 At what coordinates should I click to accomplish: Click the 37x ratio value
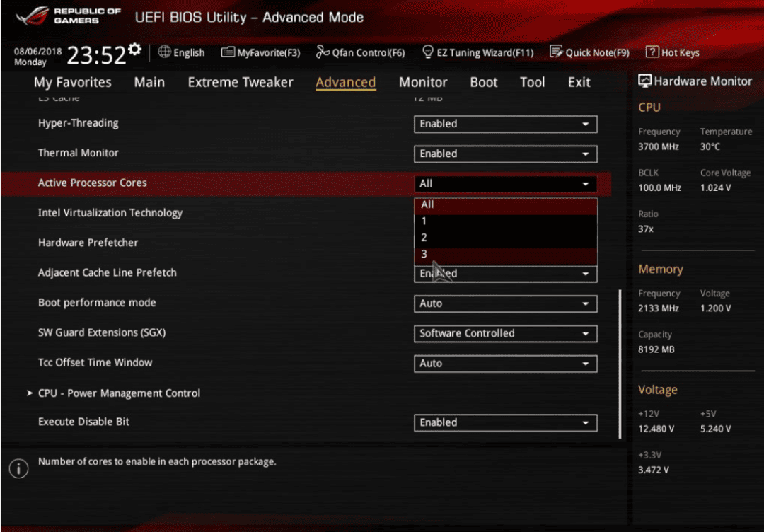point(646,229)
